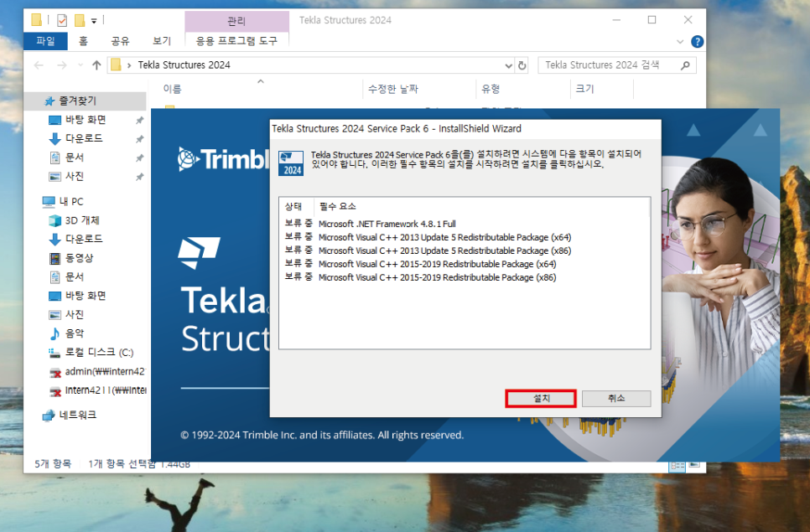Screen dimensions: 810x532
Task: Click the 설치 install button
Action: point(540,398)
